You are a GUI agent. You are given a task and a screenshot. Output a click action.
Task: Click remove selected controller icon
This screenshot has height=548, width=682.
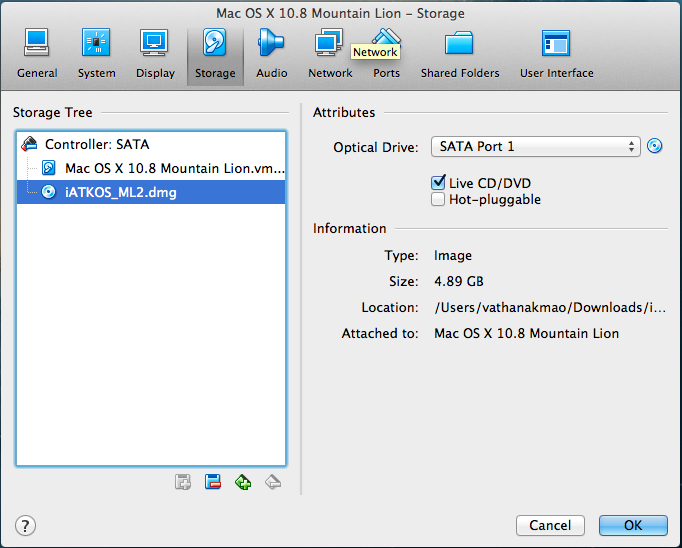coord(213,482)
